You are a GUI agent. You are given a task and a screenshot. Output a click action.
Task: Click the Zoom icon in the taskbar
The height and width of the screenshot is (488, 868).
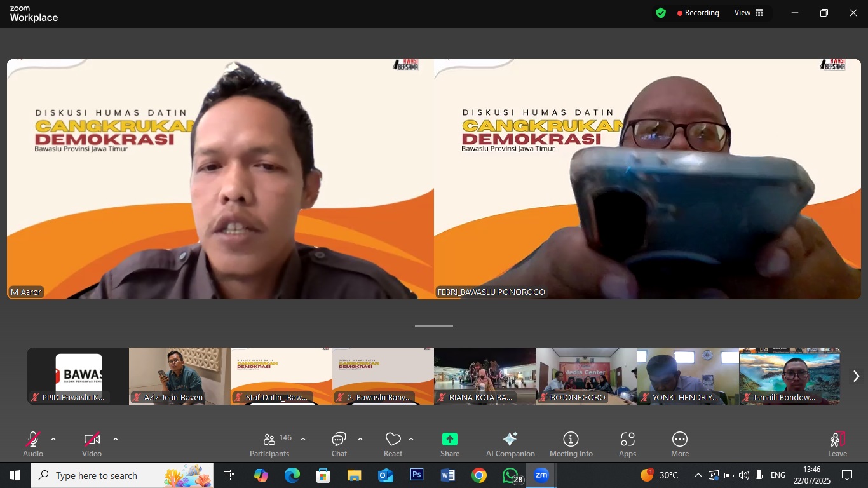point(541,475)
